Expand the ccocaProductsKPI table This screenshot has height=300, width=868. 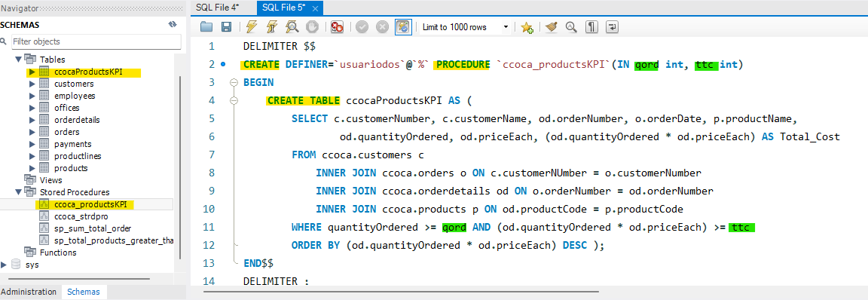pos(32,72)
